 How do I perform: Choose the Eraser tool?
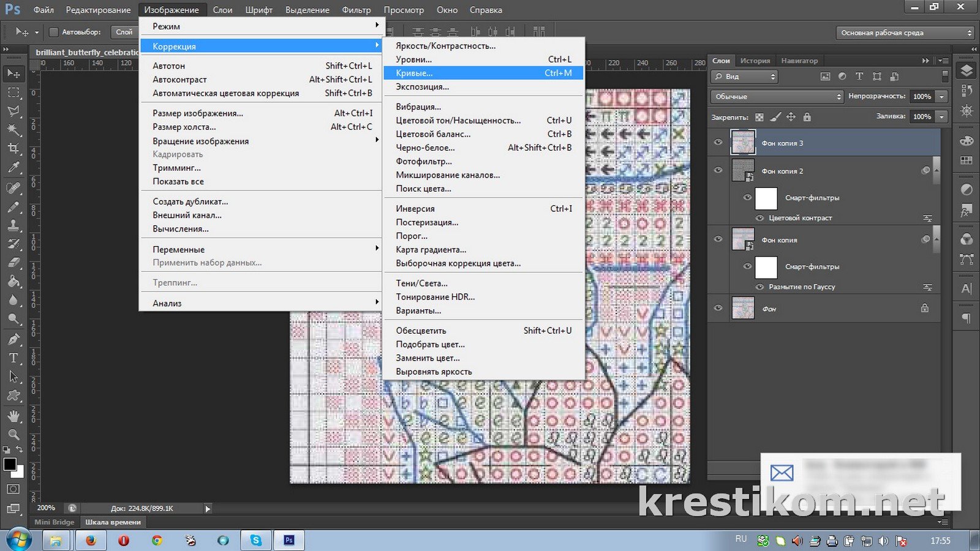[x=13, y=263]
